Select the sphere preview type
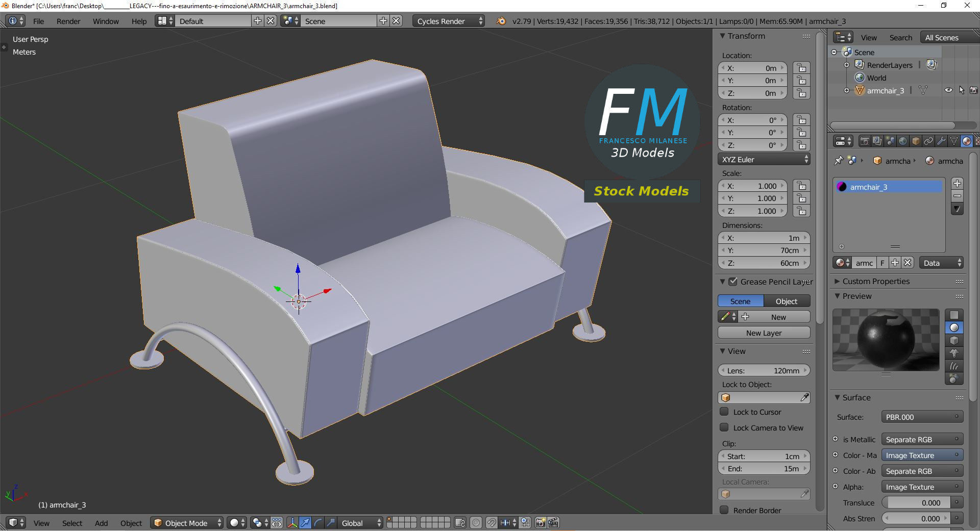980x531 pixels. tap(954, 327)
